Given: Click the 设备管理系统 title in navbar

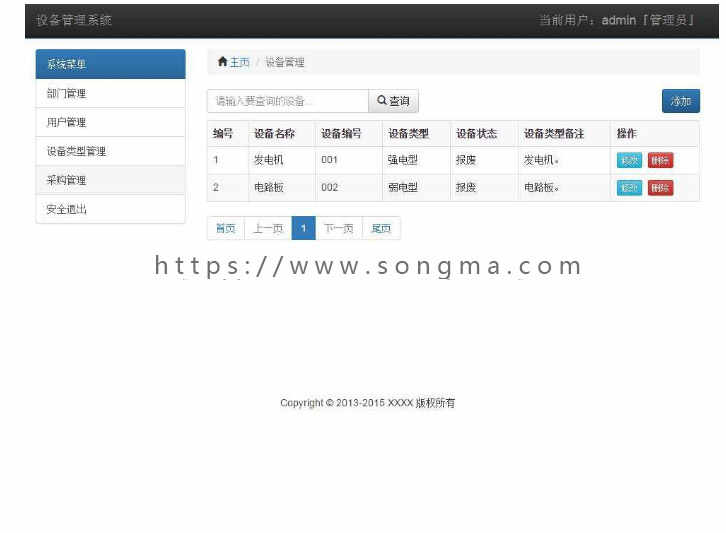Looking at the screenshot, I should (x=74, y=20).
